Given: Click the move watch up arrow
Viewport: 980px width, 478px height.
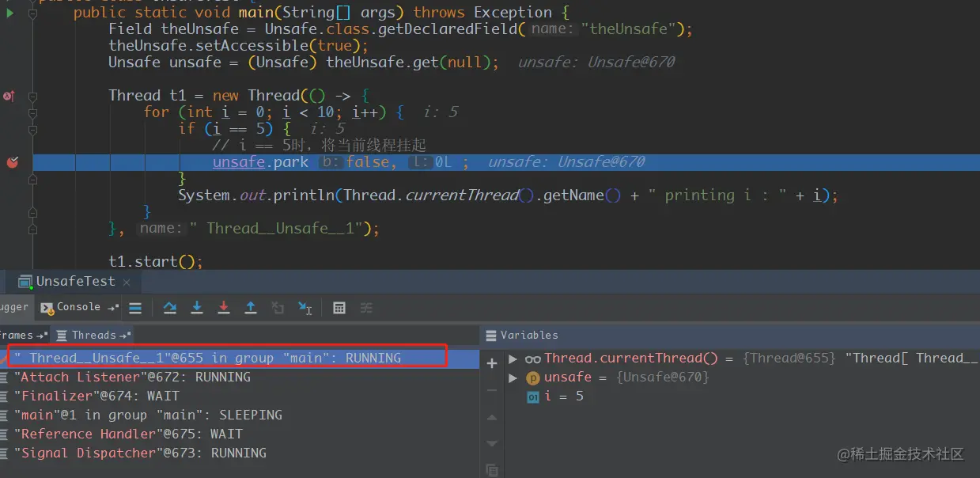Looking at the screenshot, I should 491,417.
